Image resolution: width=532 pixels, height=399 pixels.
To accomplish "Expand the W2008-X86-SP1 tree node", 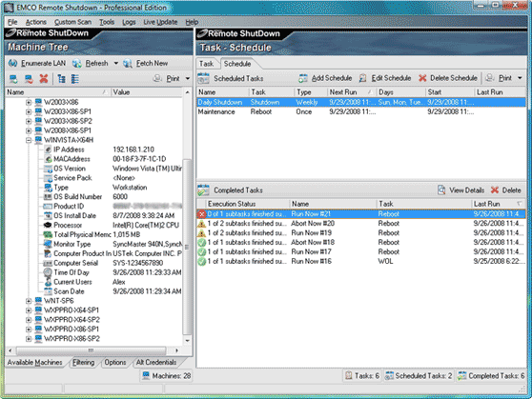I will pos(29,130).
